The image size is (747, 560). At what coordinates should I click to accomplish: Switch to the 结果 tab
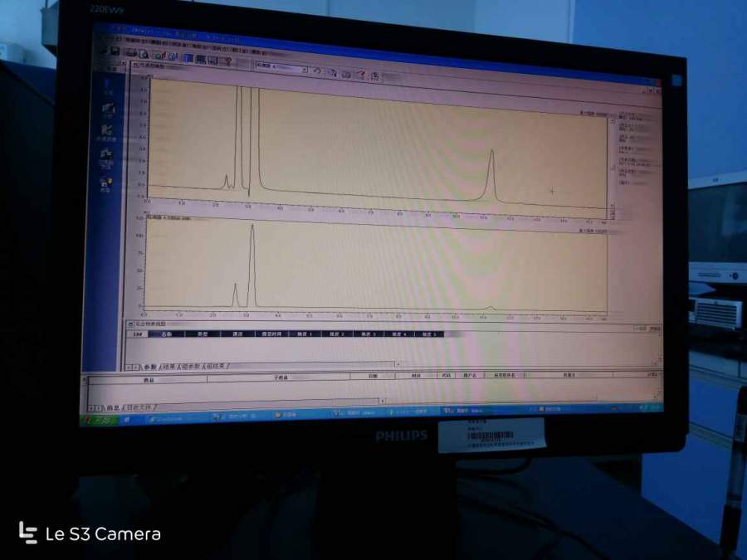pyautogui.click(x=168, y=368)
